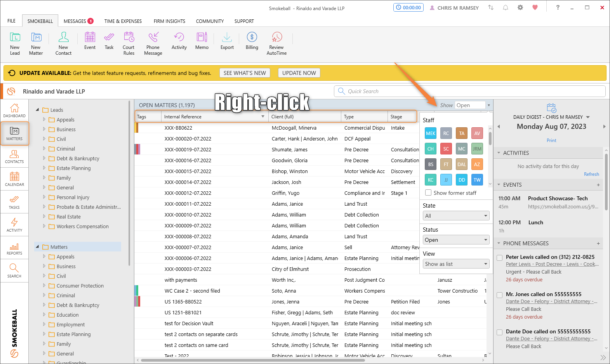Create a New Lead from ribbon
Image resolution: width=610 pixels, height=364 pixels.
[15, 43]
